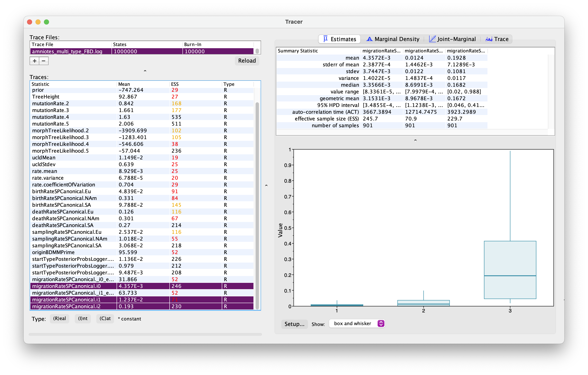The width and height of the screenshot is (588, 375).
Task: Click the box plot for trace 3
Action: click(510, 270)
